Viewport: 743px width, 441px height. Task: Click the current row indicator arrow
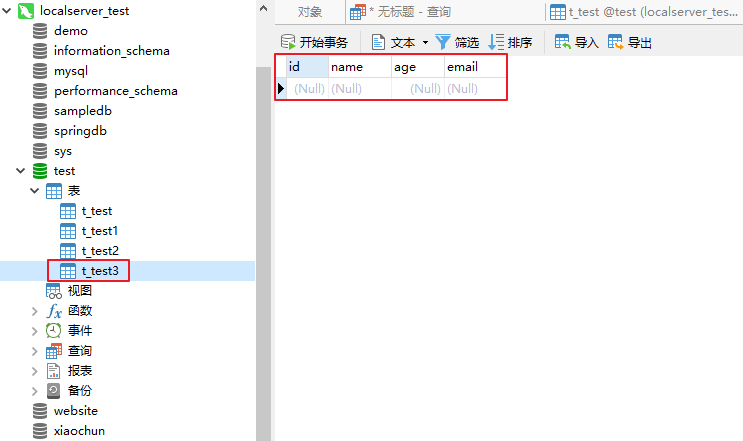point(281,89)
